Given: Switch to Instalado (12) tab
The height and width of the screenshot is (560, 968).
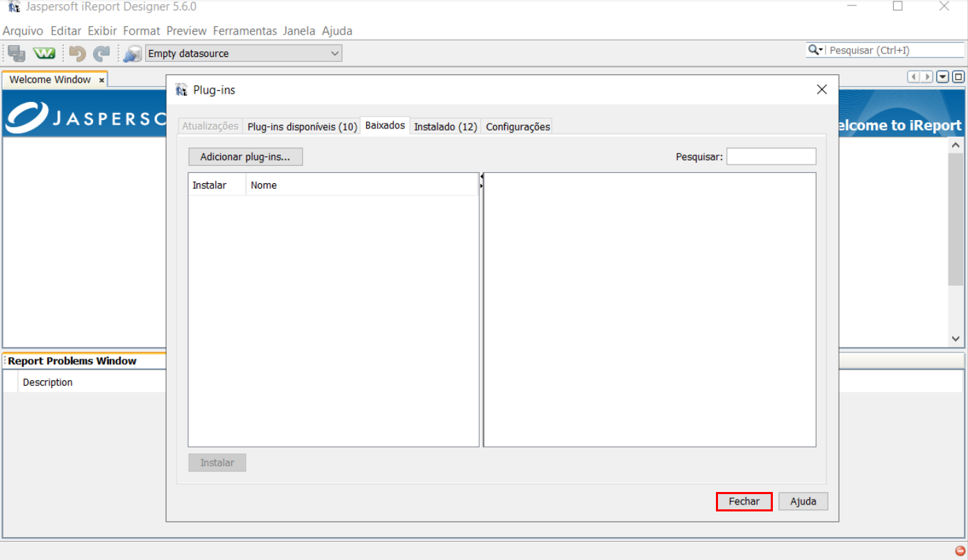Looking at the screenshot, I should [x=446, y=126].
